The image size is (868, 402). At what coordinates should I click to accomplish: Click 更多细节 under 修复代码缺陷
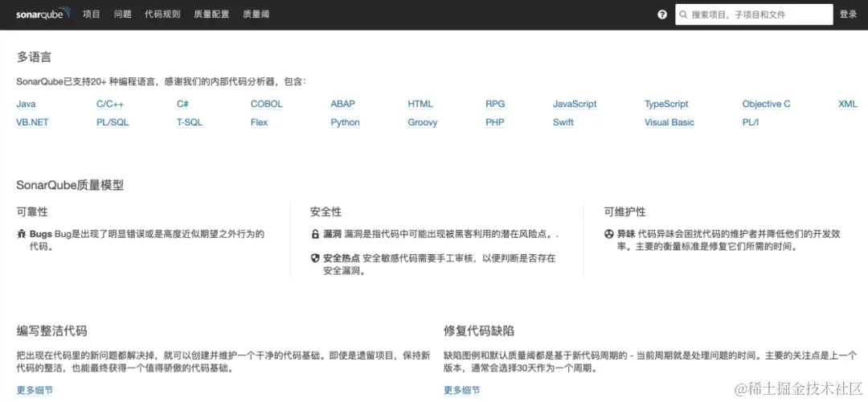coord(461,390)
